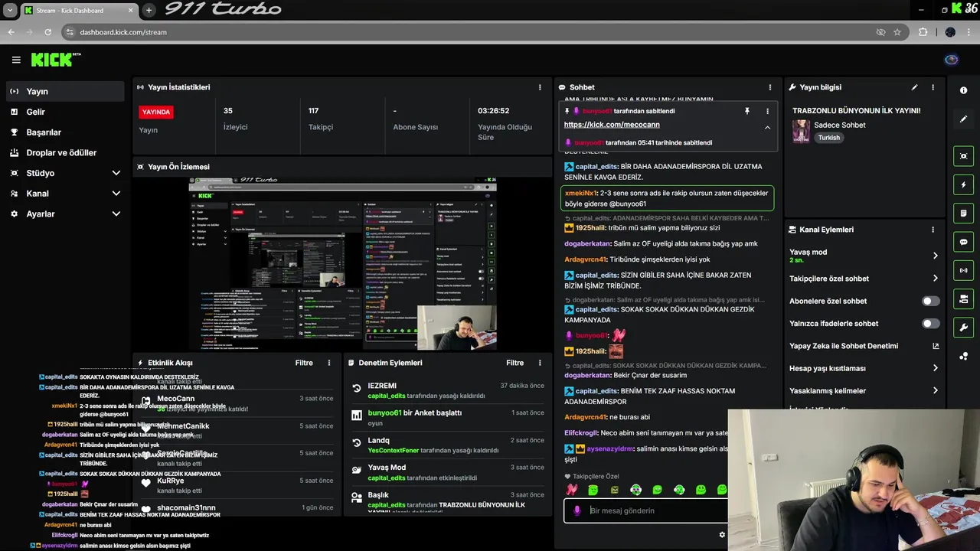This screenshot has height=551, width=980.
Task: Toggle Yalnızca ifadelerle sohbet switch
Action: (x=930, y=324)
